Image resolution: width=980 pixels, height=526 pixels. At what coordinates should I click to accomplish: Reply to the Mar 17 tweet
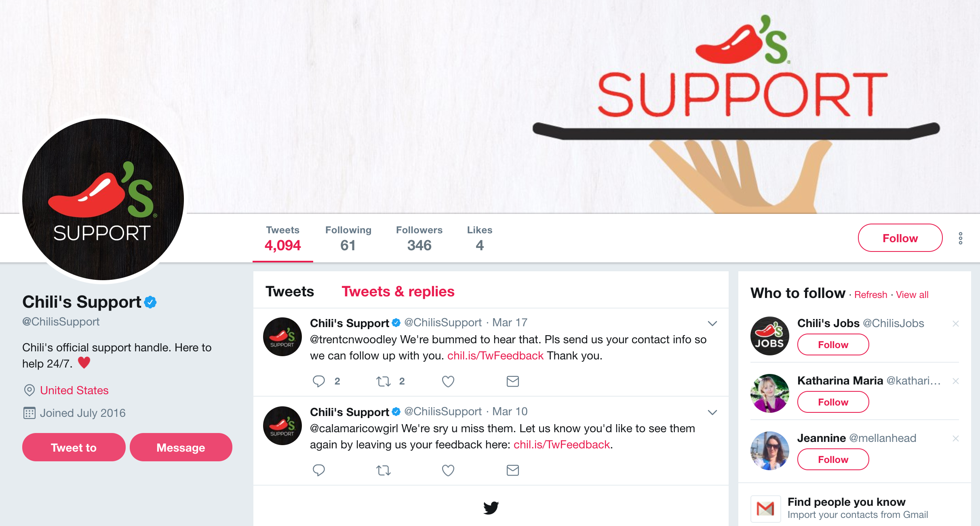pos(319,381)
